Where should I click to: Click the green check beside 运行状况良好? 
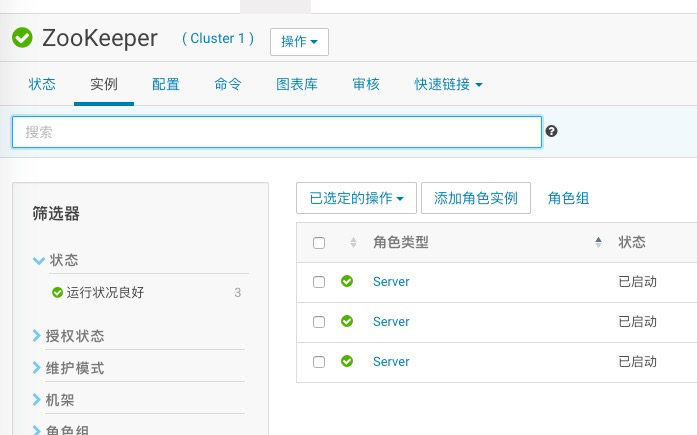point(57,292)
